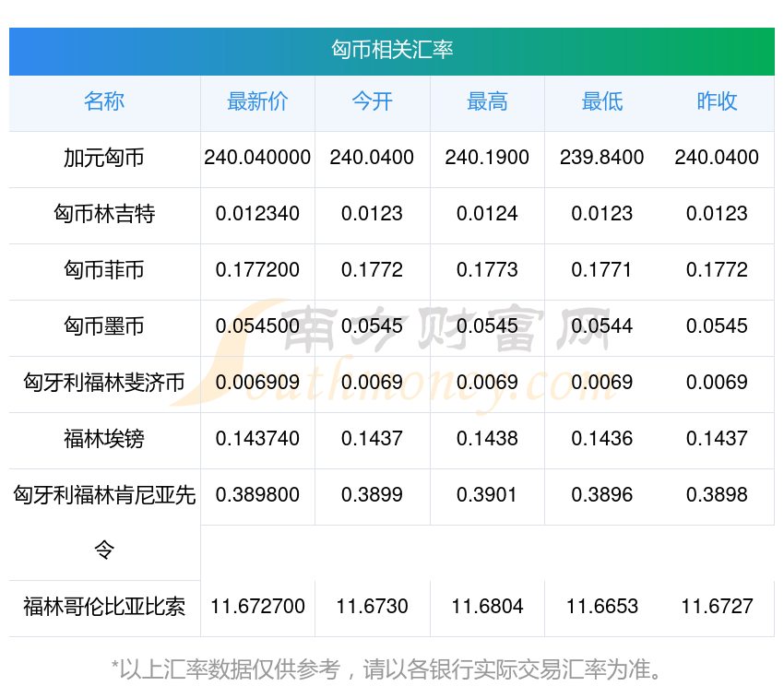
Task: Open 匈牙利福林肯尼亚先令 currency pair
Action: point(104,497)
